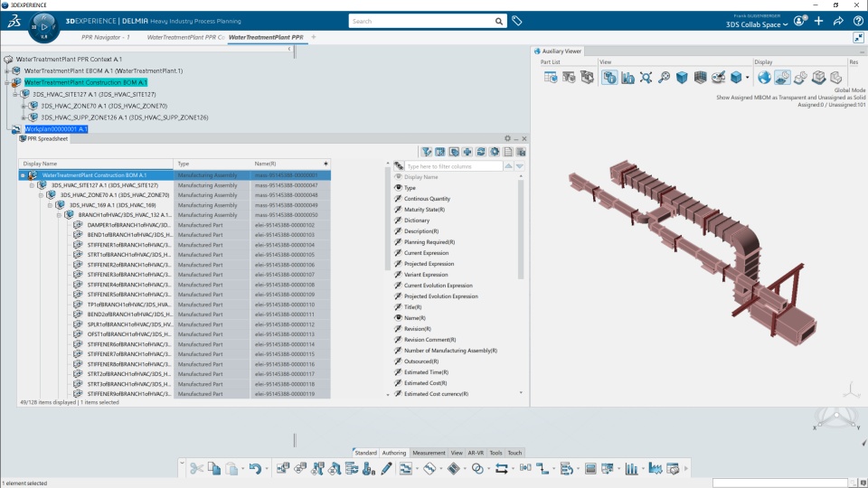Click the paint palette icon in View group
This screenshot has width=868, height=488.
tap(718, 78)
